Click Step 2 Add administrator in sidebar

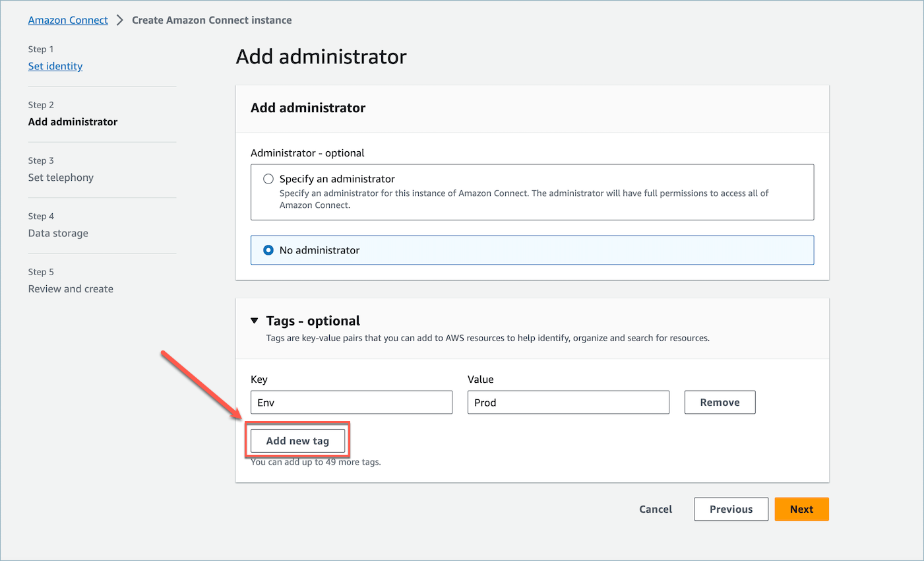tap(73, 121)
